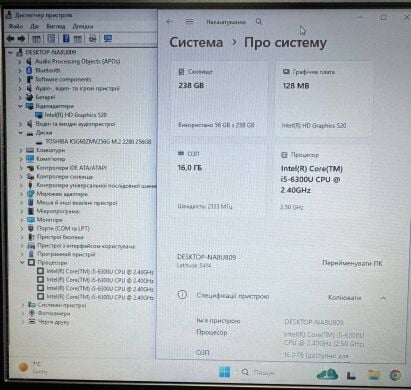Open the Вигляд menu

point(56,26)
